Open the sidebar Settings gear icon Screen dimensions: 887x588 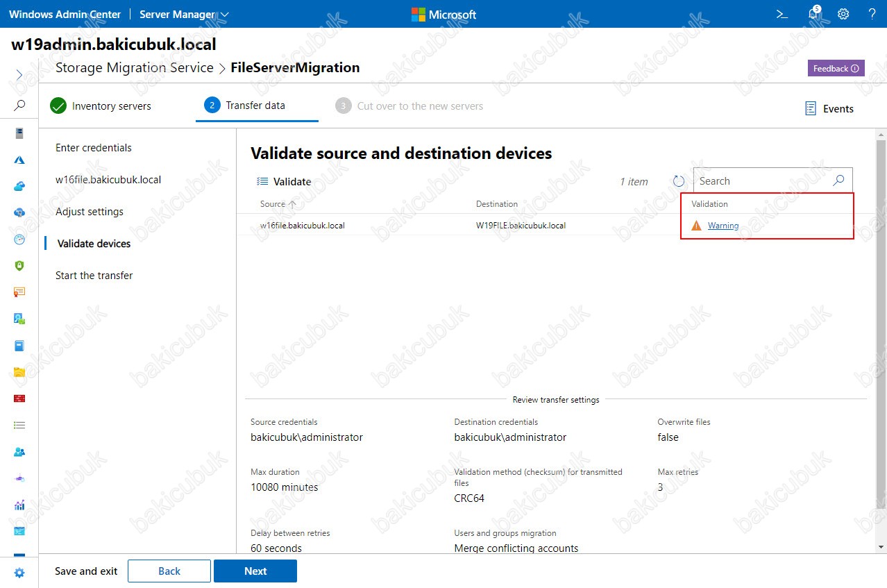tap(19, 573)
